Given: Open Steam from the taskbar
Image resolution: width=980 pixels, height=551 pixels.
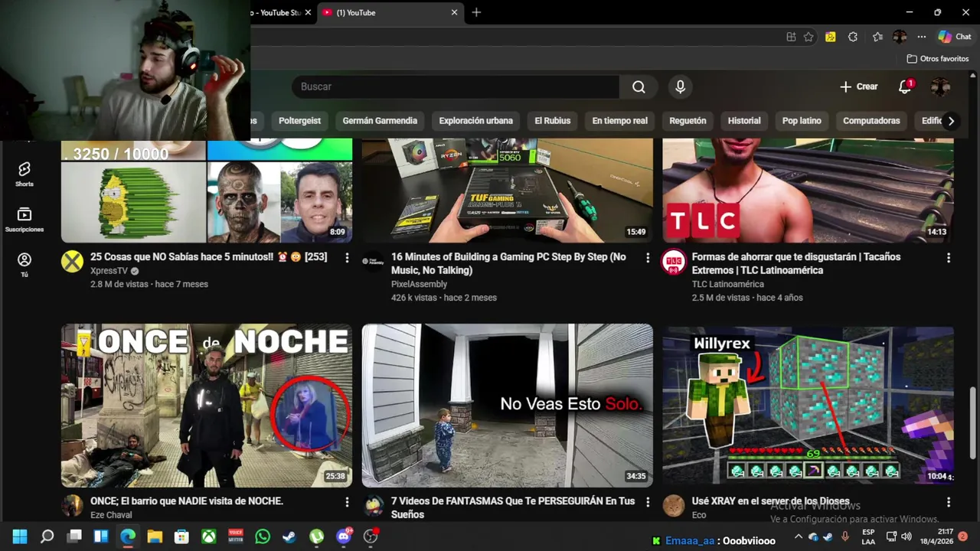Looking at the screenshot, I should tap(289, 536).
